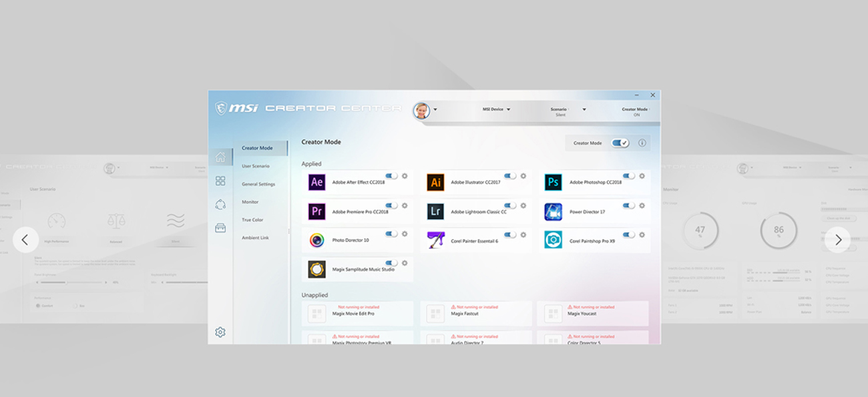Open the four-squares apps icon in sidebar
868x397 pixels.
pos(220,181)
